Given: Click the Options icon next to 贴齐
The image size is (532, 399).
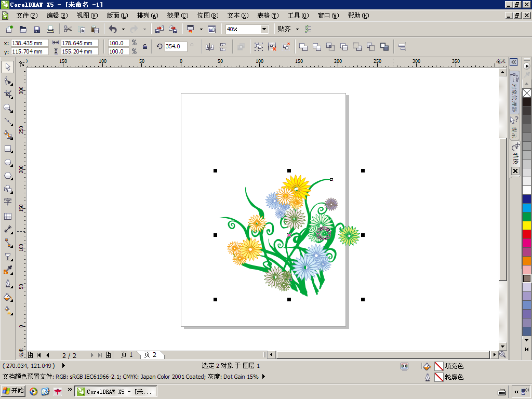Looking at the screenshot, I should [x=308, y=29].
